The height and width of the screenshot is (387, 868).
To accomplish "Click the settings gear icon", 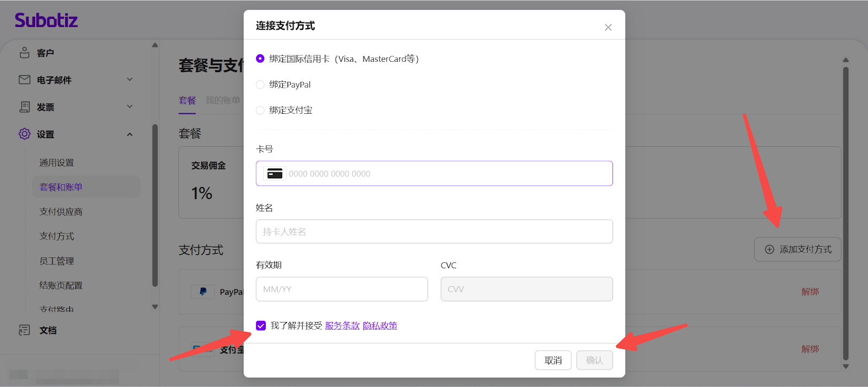I will click(x=24, y=134).
